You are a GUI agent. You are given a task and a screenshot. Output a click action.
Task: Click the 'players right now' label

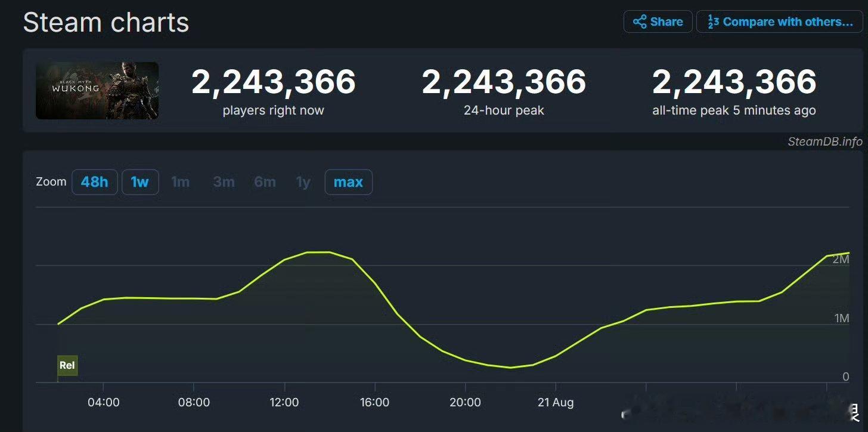pos(274,110)
